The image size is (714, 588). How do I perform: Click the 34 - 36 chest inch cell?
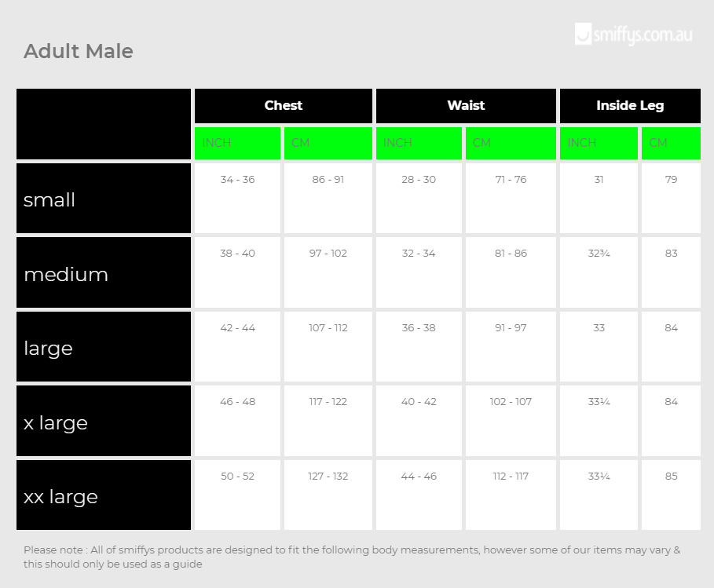(x=237, y=199)
